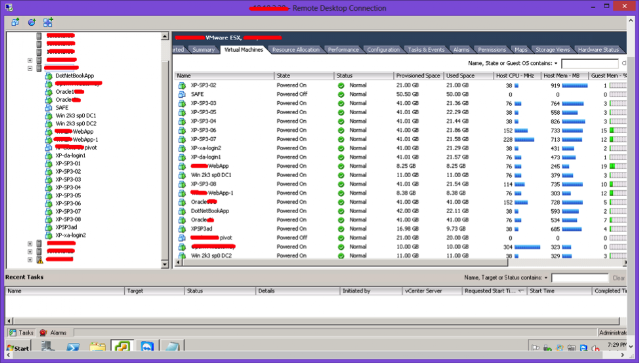Click the Tasks icon in bottom status bar
Viewport: 640px width, 364px height.
[x=13, y=333]
